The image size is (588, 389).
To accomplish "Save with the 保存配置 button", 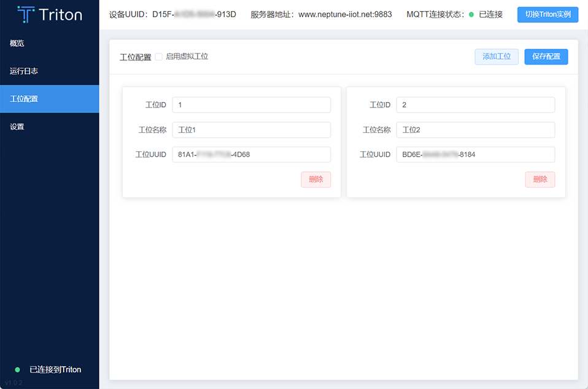I will tap(546, 57).
